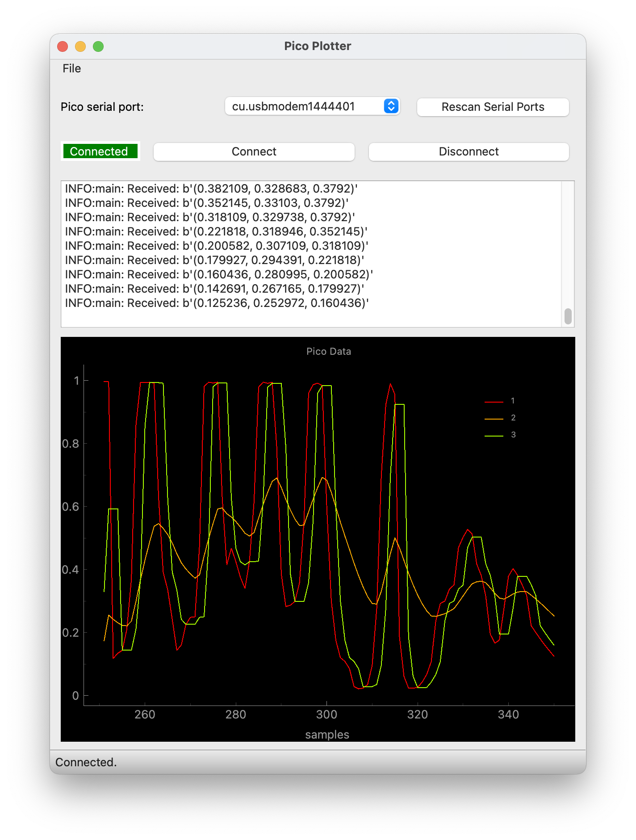Grab the log panel scrollbar thumb

pos(568,316)
